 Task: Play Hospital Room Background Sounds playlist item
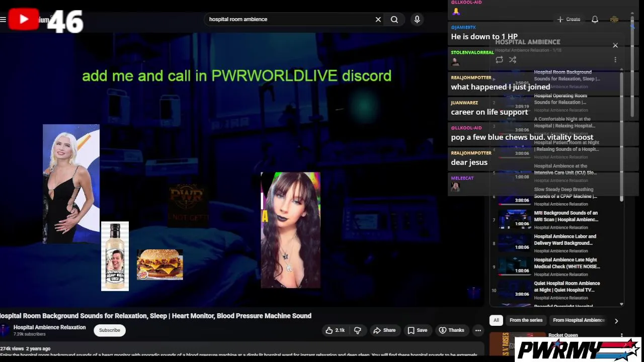coord(553,79)
